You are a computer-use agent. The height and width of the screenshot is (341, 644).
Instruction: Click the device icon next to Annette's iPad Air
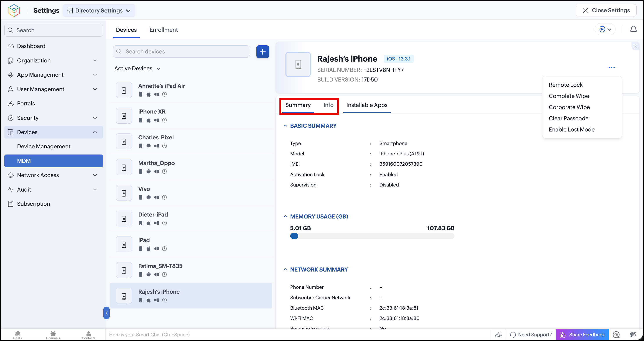coord(124,90)
